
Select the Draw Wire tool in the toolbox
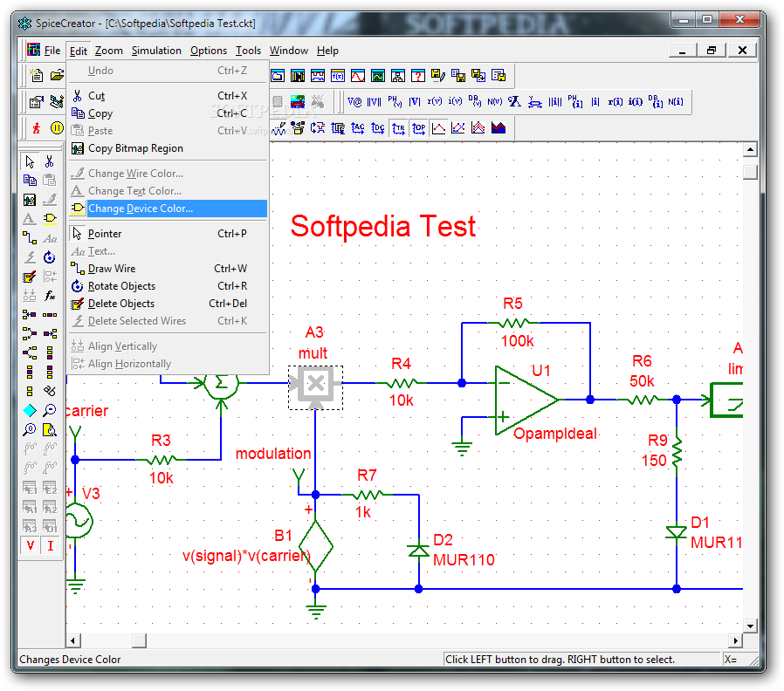pyautogui.click(x=30, y=238)
